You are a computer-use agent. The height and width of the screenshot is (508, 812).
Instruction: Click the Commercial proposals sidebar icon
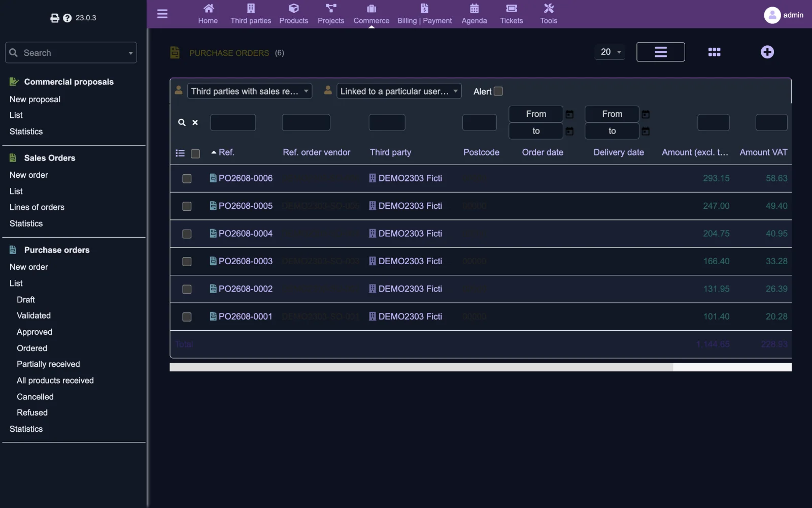14,81
